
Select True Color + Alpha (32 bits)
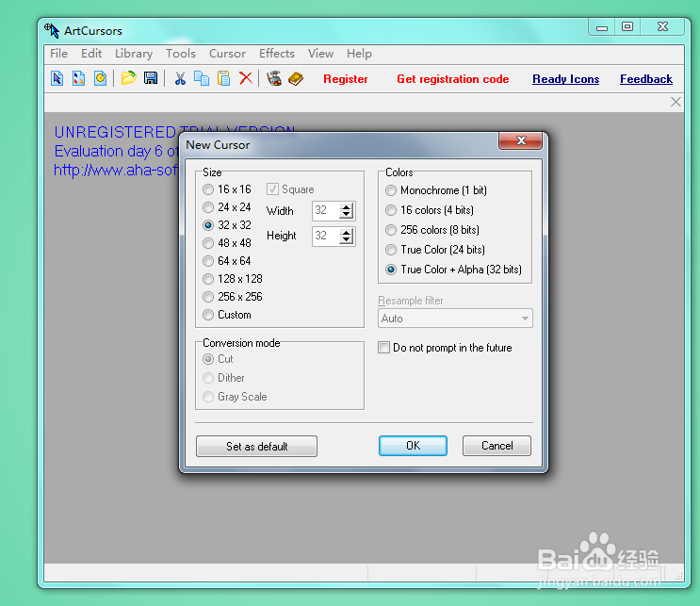tap(453, 270)
